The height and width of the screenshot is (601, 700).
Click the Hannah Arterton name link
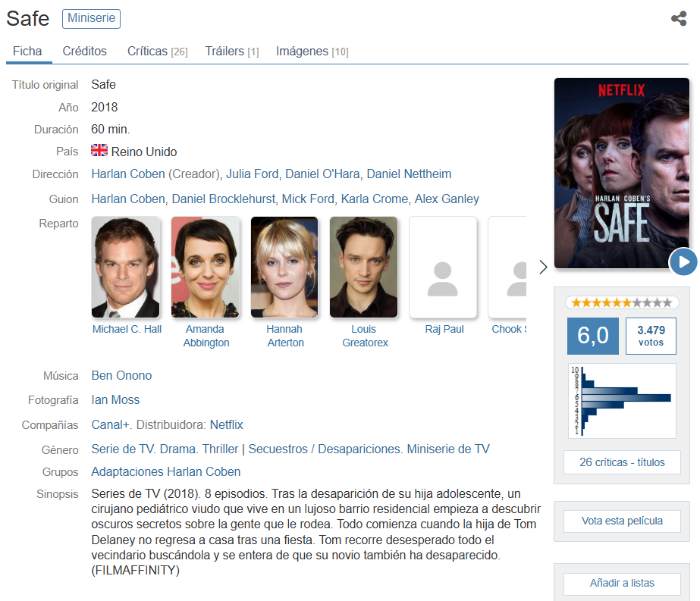[285, 336]
